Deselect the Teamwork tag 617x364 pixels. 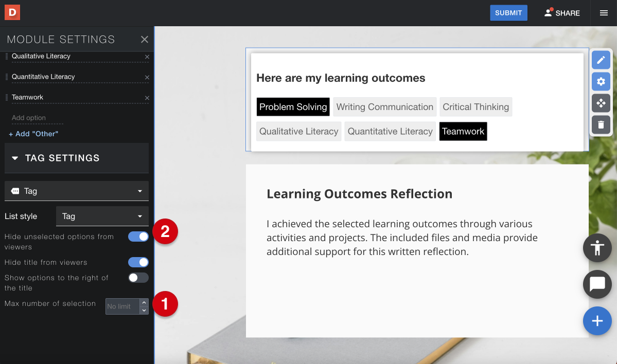[463, 131]
